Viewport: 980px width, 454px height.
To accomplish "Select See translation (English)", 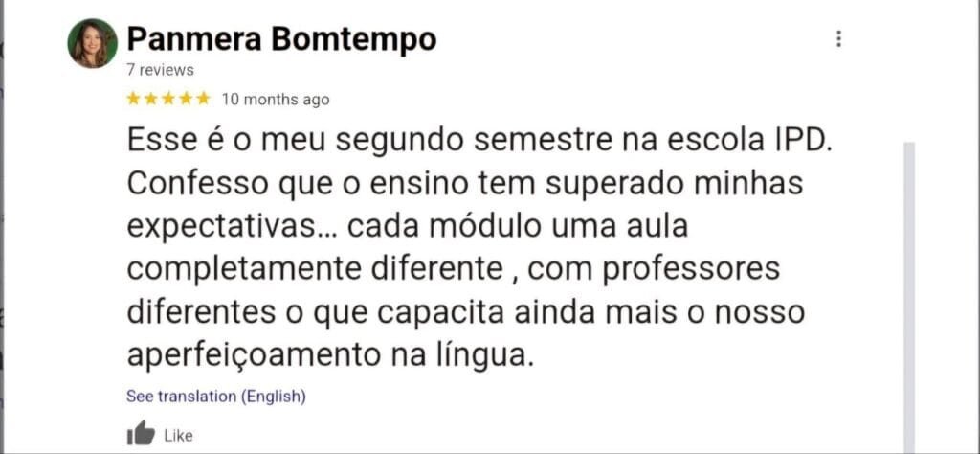I will 216,396.
